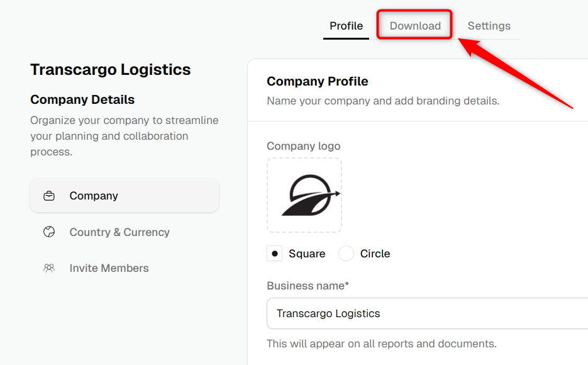Click the globe icon beside Country & Currency
Screen dimensions: 588x365
click(x=49, y=232)
